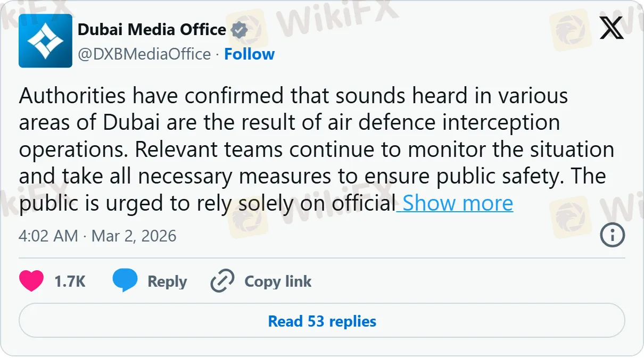Expand the tweet with Show more
644x358 pixels.
[458, 203]
